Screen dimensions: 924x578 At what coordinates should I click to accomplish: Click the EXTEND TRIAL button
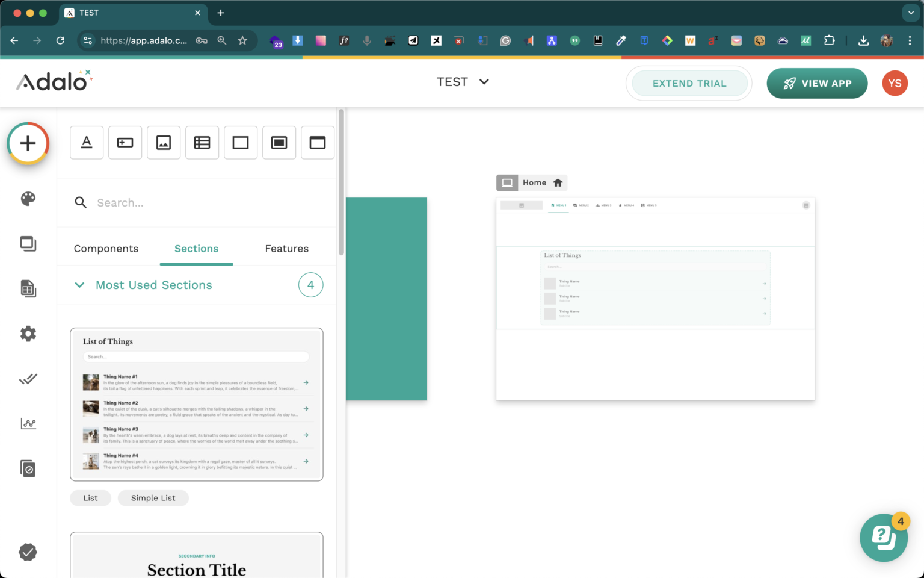(x=689, y=83)
